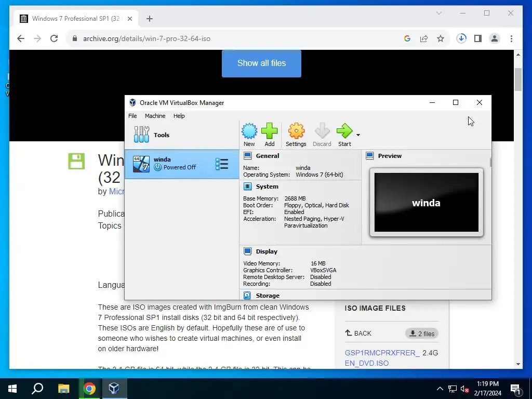Click the Add machine green plus icon

[x=270, y=131]
